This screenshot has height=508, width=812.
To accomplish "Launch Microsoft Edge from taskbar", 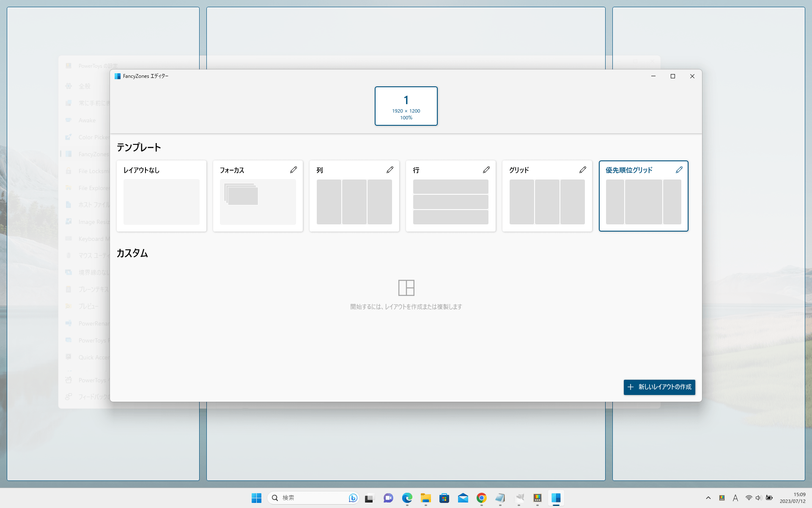I will (x=407, y=498).
